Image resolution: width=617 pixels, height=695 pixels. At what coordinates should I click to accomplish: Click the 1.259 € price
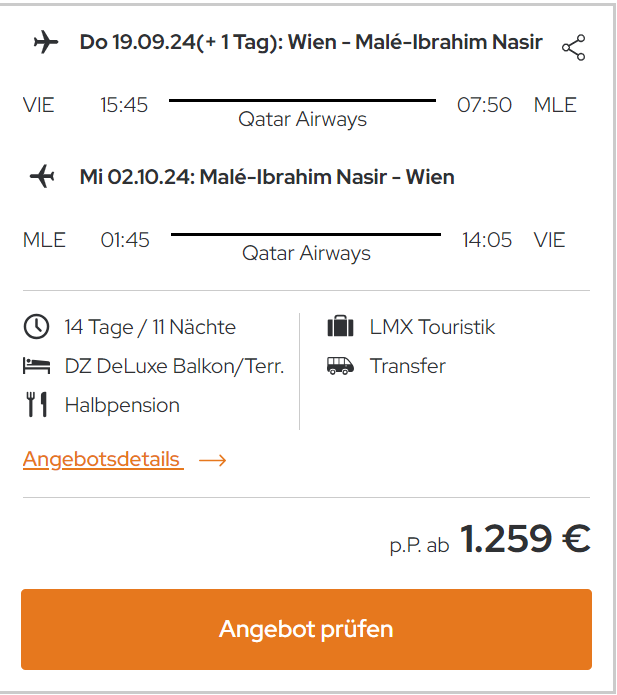pyautogui.click(x=525, y=539)
